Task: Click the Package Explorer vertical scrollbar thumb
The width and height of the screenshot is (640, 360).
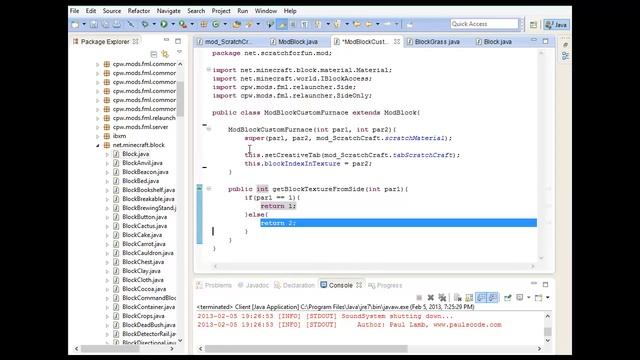Action: 180,99
